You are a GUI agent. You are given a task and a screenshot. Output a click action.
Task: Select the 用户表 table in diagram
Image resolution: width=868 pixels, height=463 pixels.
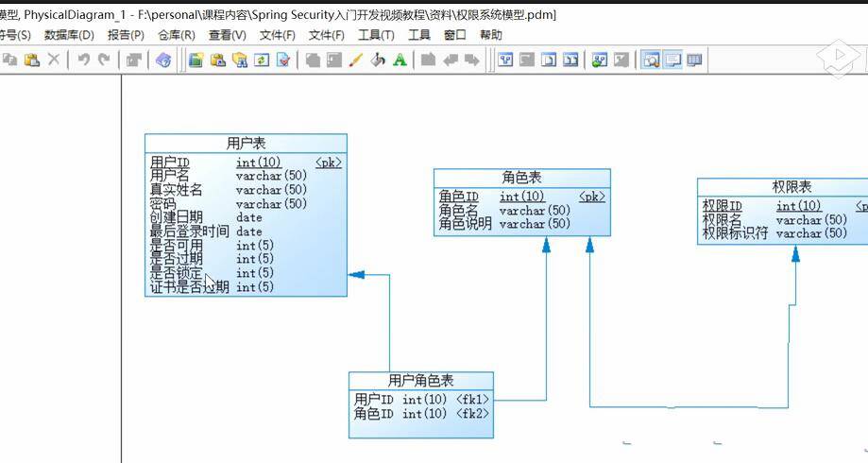(246, 214)
